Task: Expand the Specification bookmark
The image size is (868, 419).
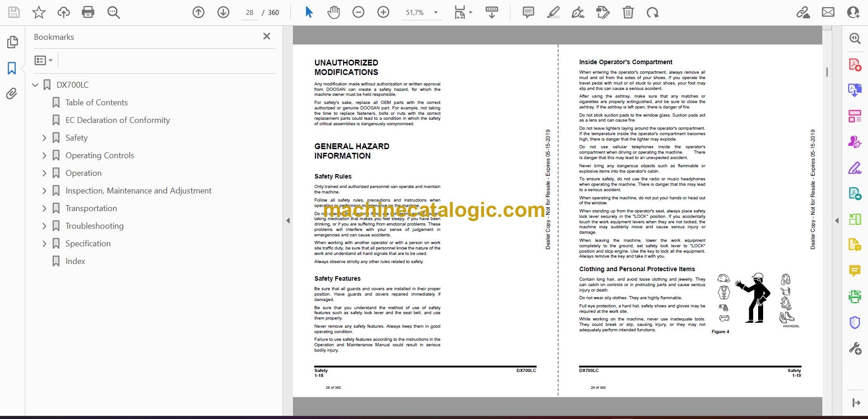Action: click(x=44, y=244)
